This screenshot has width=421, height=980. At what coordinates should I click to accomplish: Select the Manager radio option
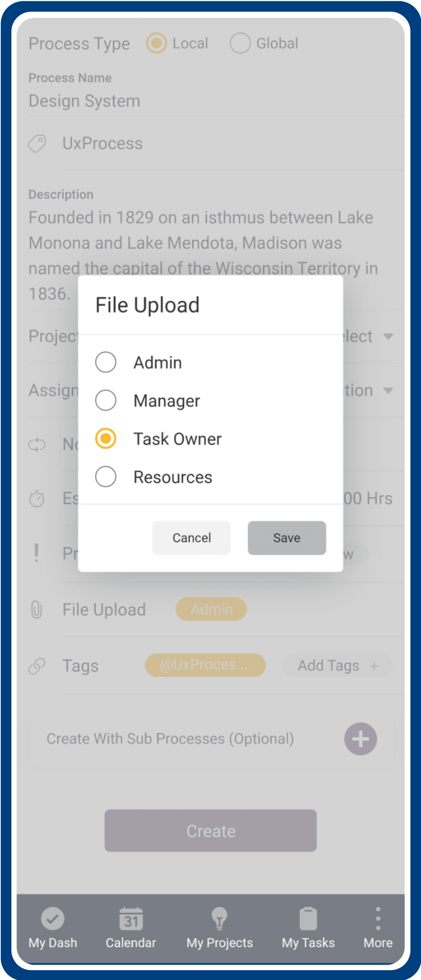point(106,400)
